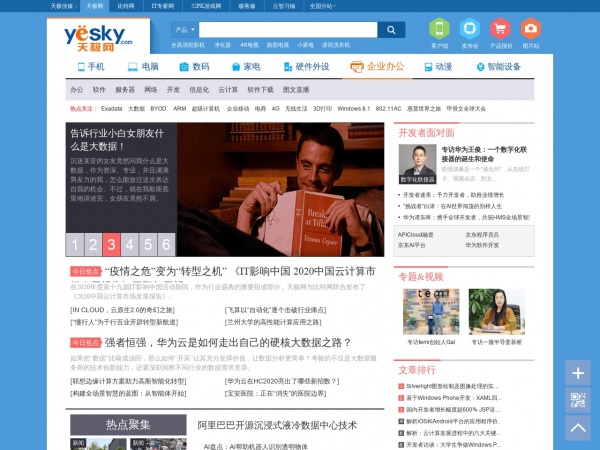Go to carousel slide 4
The width and height of the screenshot is (600, 450).
[130, 245]
